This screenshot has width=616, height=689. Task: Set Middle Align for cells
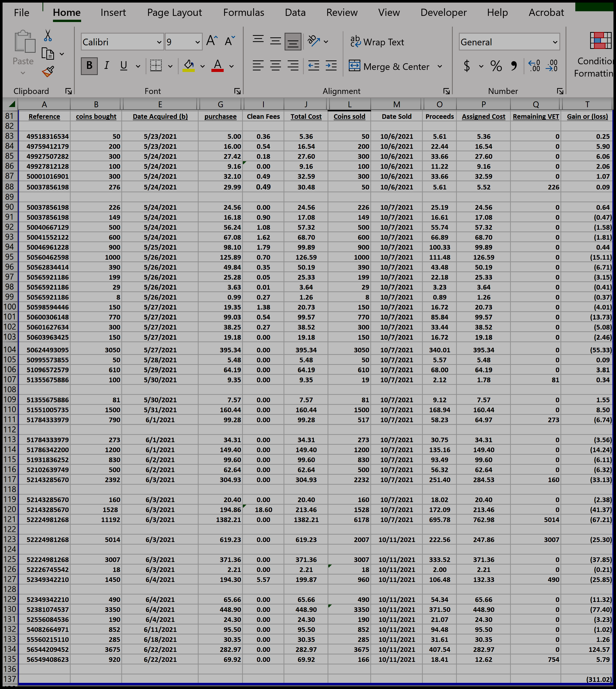[x=276, y=41]
